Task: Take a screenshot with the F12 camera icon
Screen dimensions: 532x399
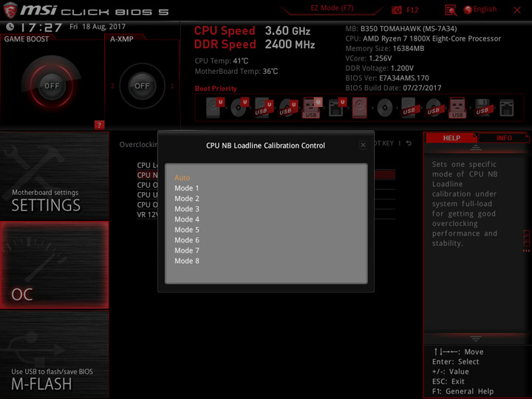Action: [396, 10]
